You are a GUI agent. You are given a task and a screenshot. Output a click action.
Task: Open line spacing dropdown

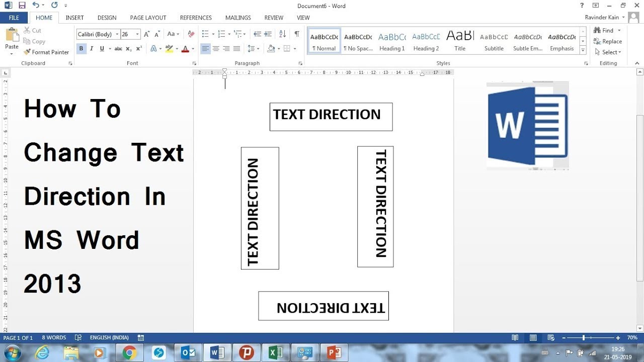tap(258, 49)
